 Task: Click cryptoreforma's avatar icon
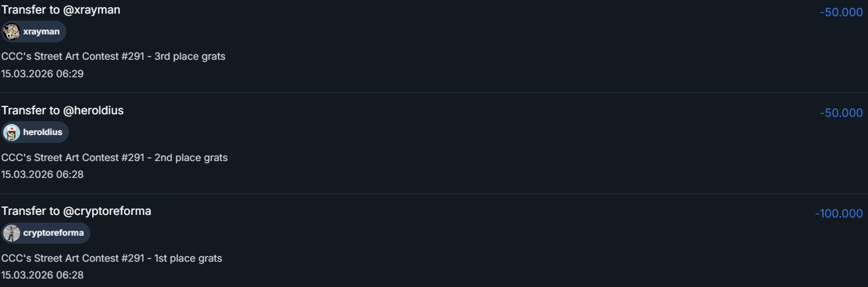12,233
